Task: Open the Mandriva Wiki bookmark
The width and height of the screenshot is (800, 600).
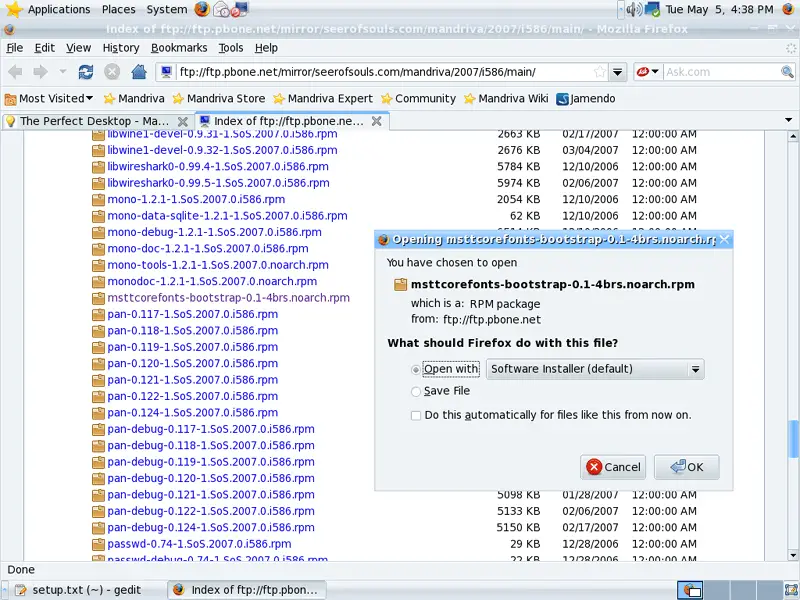Action: point(506,98)
